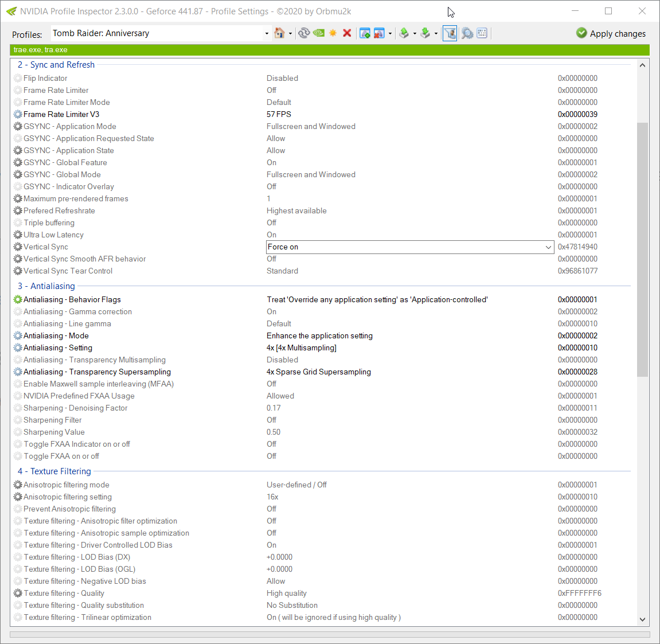Toggle show unknown settings grid icon
Image resolution: width=660 pixels, height=644 pixels.
[x=482, y=33]
